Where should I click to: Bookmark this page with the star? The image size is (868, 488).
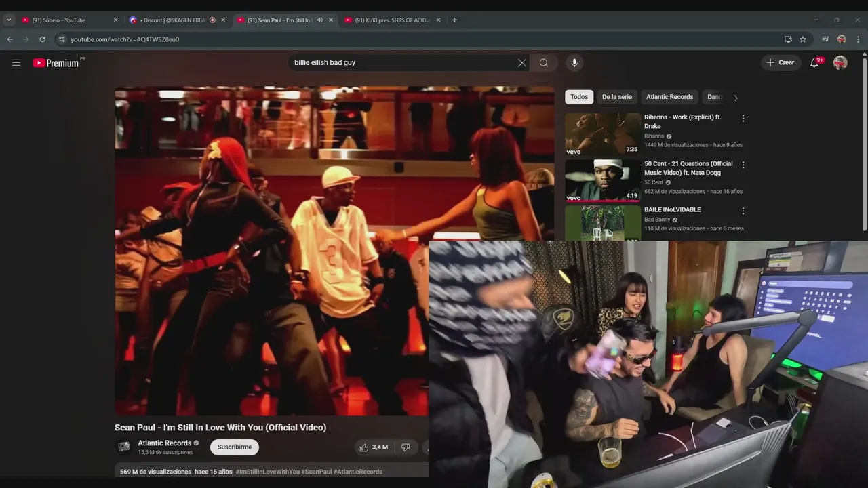(x=803, y=39)
